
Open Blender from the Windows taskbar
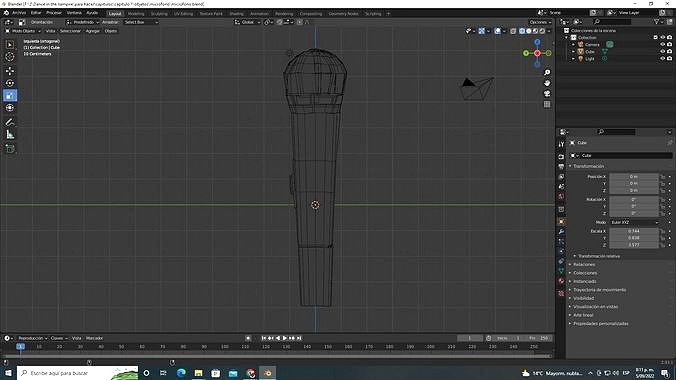click(x=267, y=373)
